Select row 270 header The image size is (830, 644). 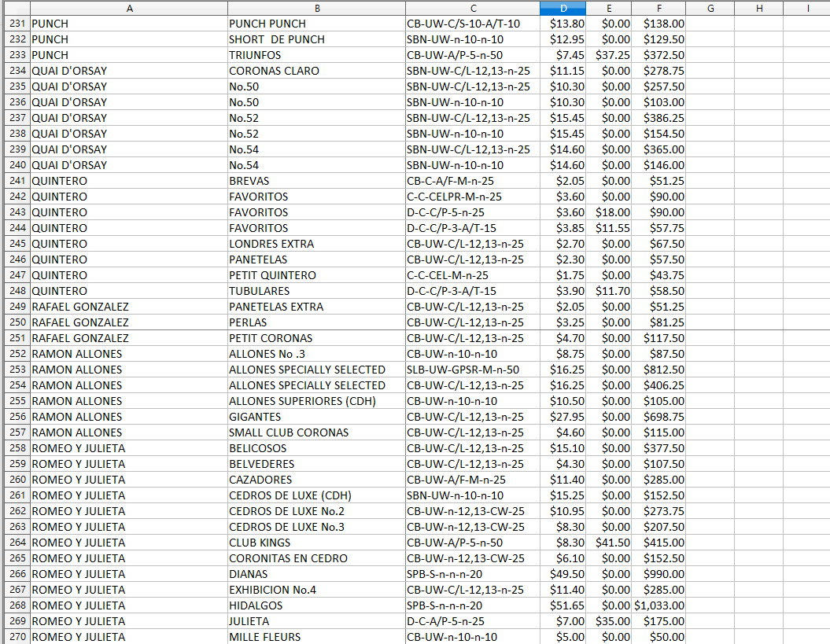[17, 637]
